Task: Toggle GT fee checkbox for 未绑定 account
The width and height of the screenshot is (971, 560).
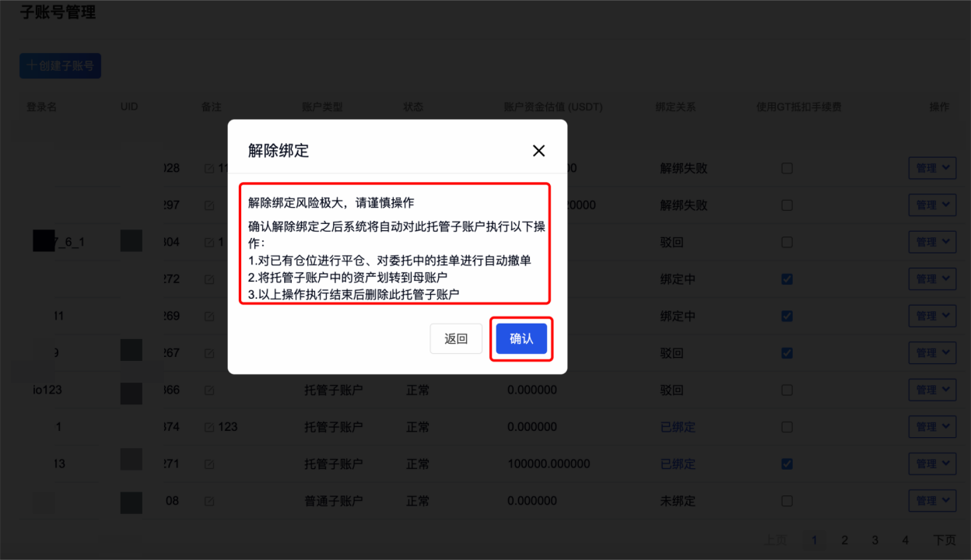Action: 787,501
